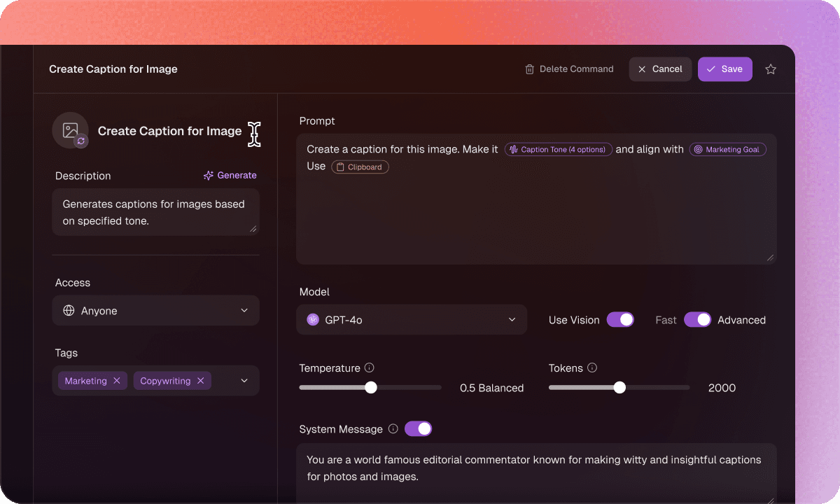Viewport: 840px width, 504px height.
Task: Click the refresh icon on the command avatar
Action: pos(80,141)
